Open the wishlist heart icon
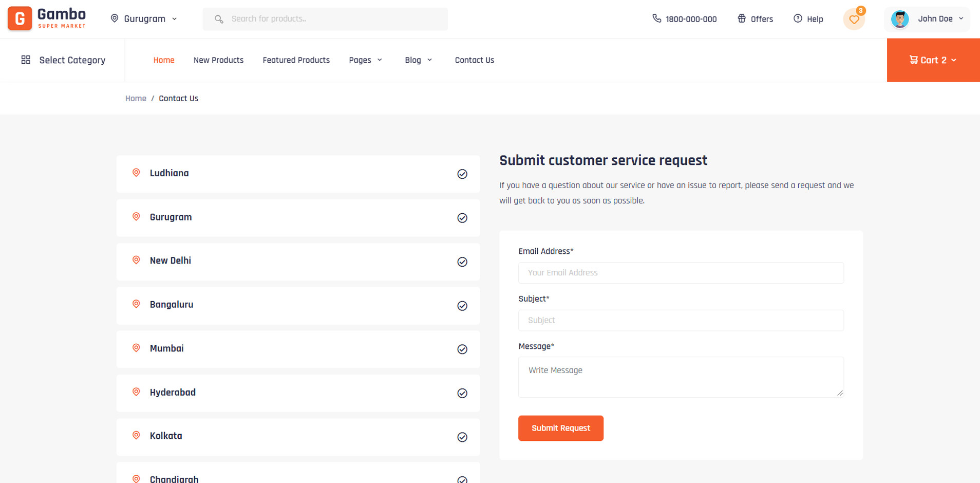 click(854, 20)
